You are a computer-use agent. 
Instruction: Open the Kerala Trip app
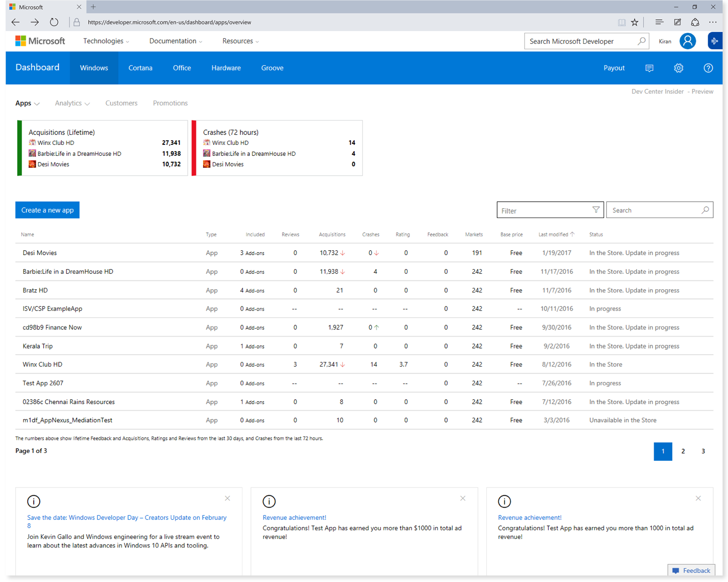point(38,346)
